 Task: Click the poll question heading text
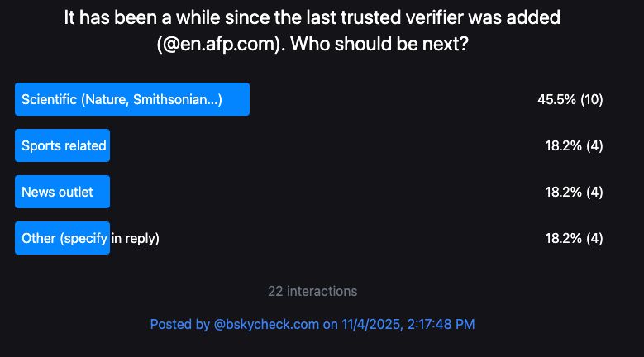(312, 31)
